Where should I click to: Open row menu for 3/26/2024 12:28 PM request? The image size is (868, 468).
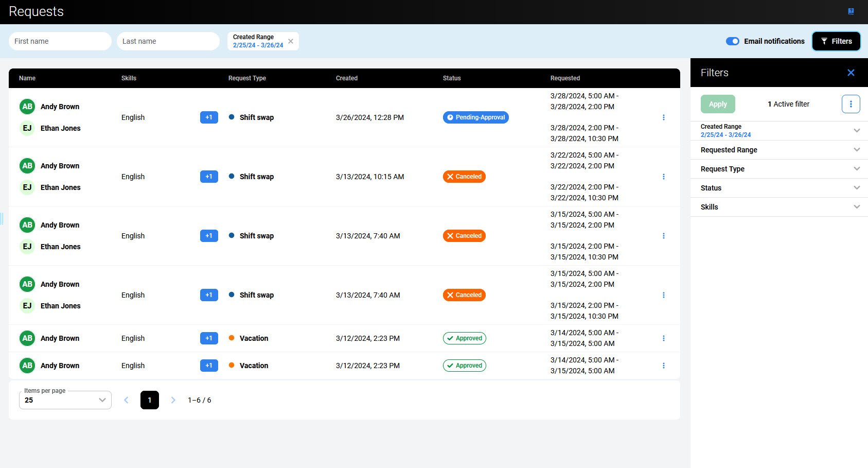coord(664,117)
